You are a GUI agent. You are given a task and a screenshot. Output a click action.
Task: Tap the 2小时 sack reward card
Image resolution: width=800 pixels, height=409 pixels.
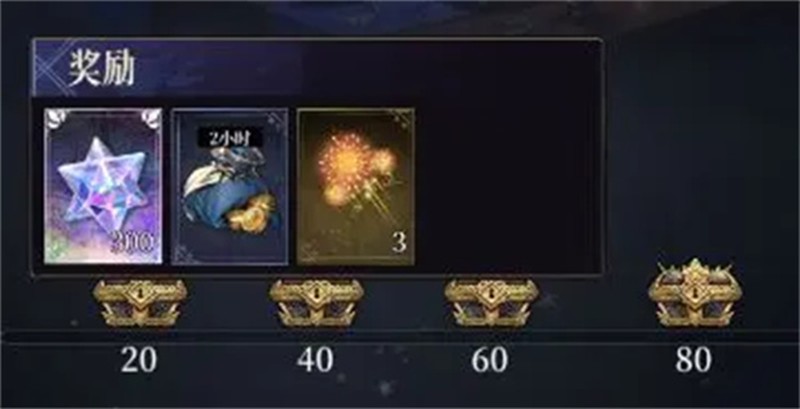tap(230, 186)
